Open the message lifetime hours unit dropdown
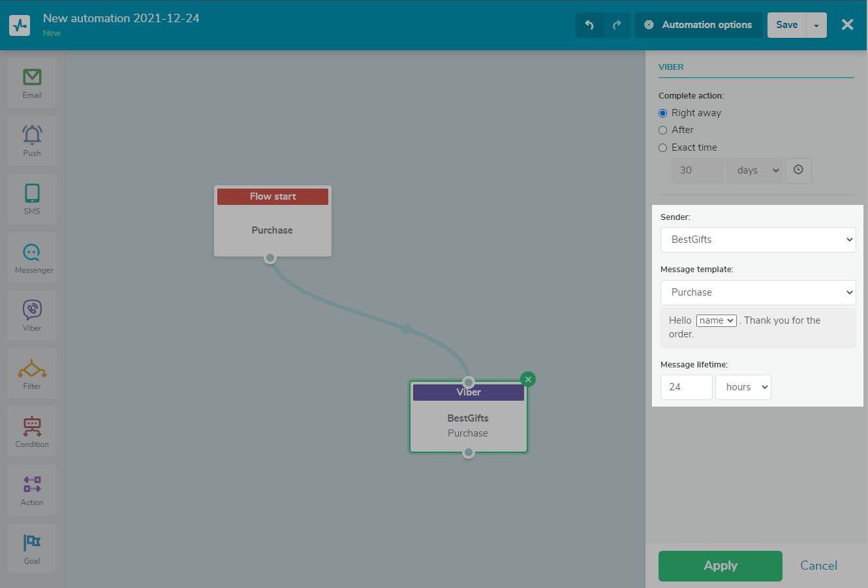868x588 pixels. 743,387
